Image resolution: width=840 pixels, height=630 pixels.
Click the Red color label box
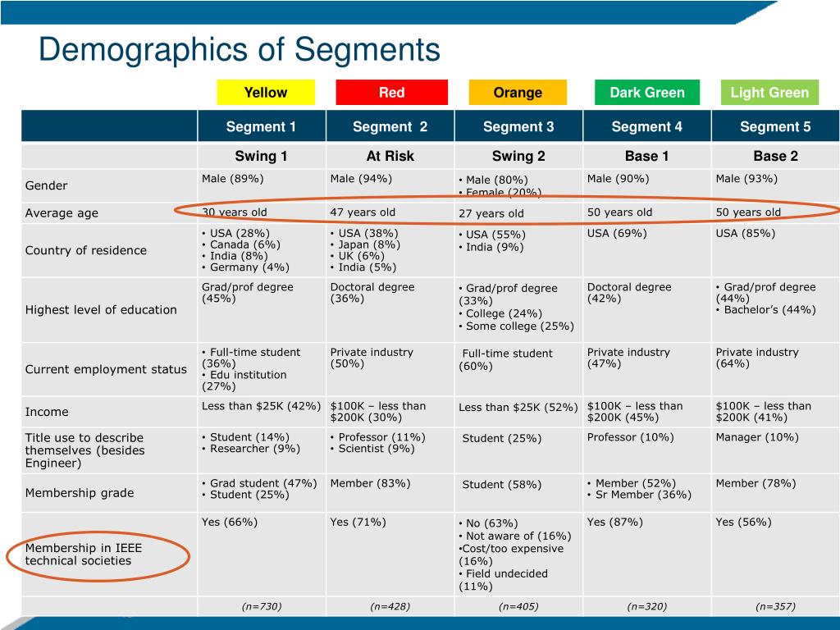point(391,92)
